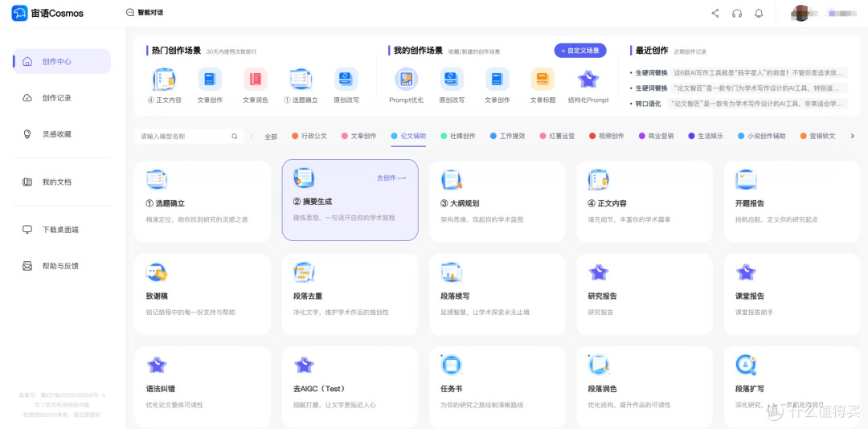Click the 研究报告 star icon
This screenshot has width=868, height=429.
[599, 272]
